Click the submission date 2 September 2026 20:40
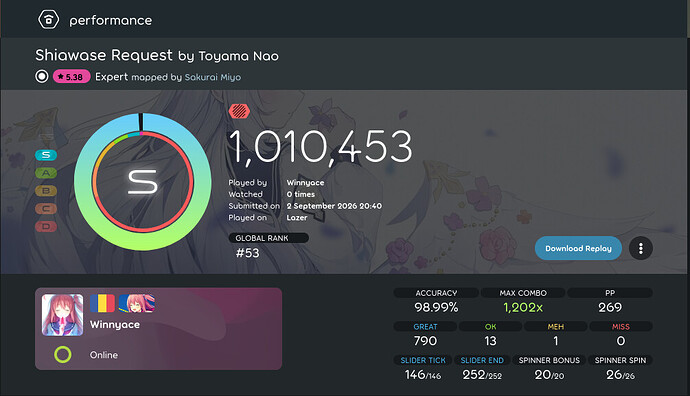 tap(334, 206)
